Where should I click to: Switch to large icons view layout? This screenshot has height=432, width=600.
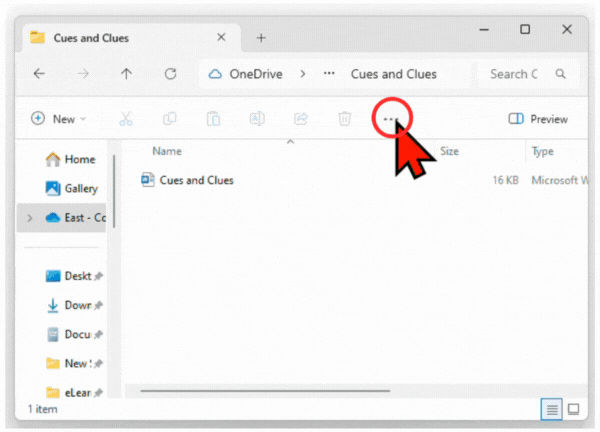pos(573,409)
